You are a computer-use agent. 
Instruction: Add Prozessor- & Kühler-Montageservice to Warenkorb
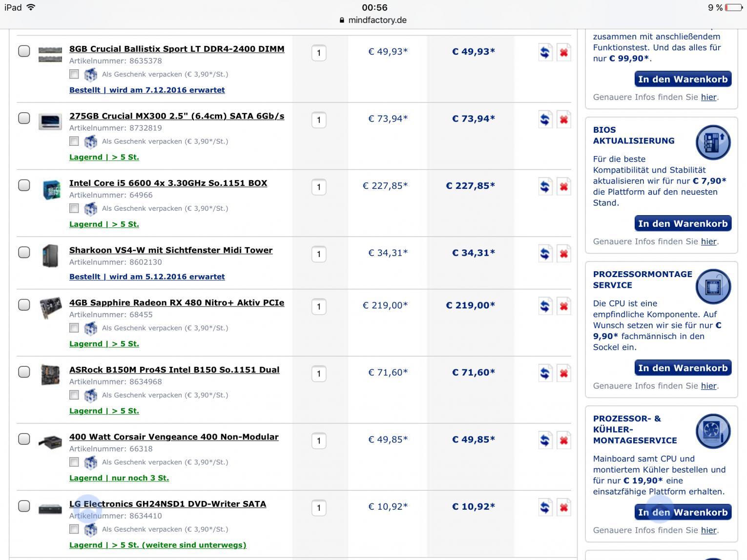pyautogui.click(x=683, y=512)
